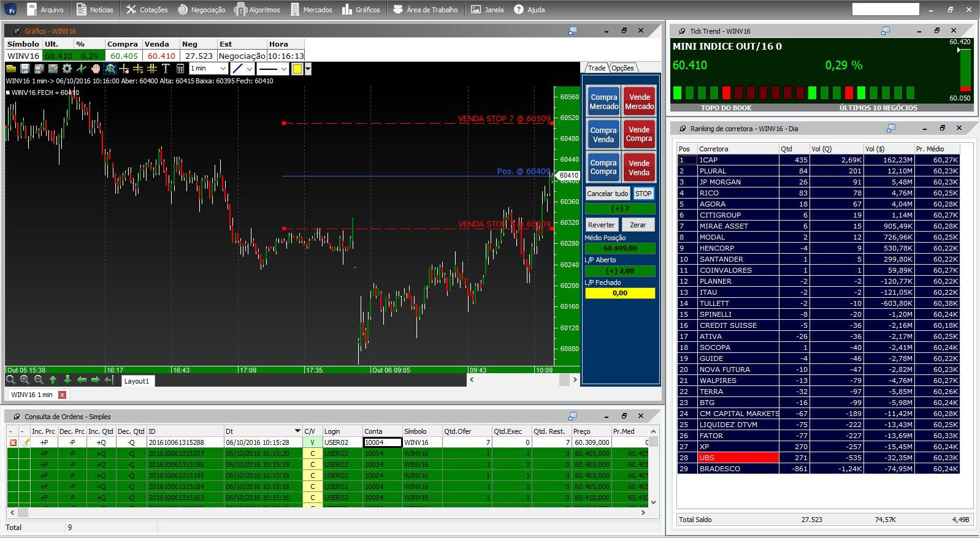Screen dimensions: 980x538
Task: Open the calculator icon in chart toolbar
Action: coord(180,69)
